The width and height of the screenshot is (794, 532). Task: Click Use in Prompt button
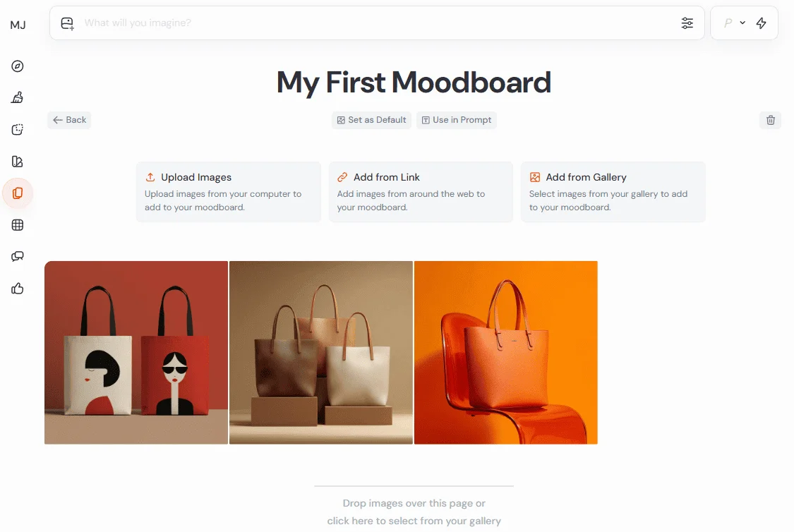[x=457, y=120]
